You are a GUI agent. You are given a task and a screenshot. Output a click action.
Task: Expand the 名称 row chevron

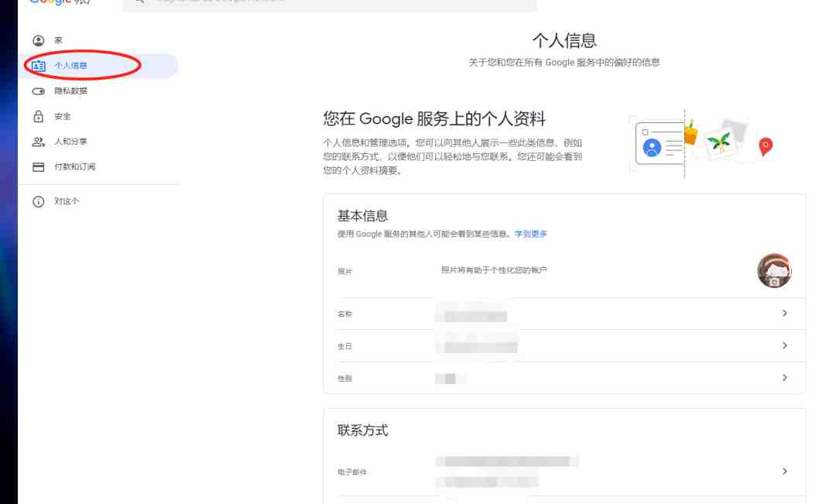[784, 313]
